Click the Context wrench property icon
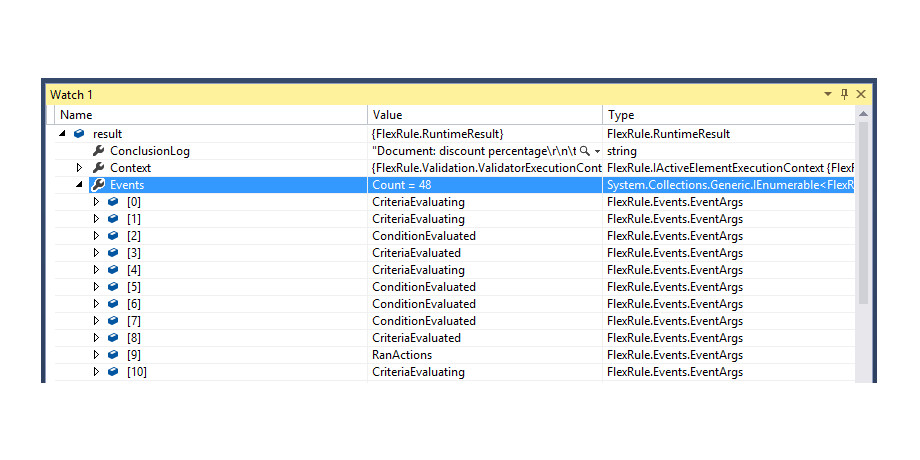920x460 pixels. point(98,168)
